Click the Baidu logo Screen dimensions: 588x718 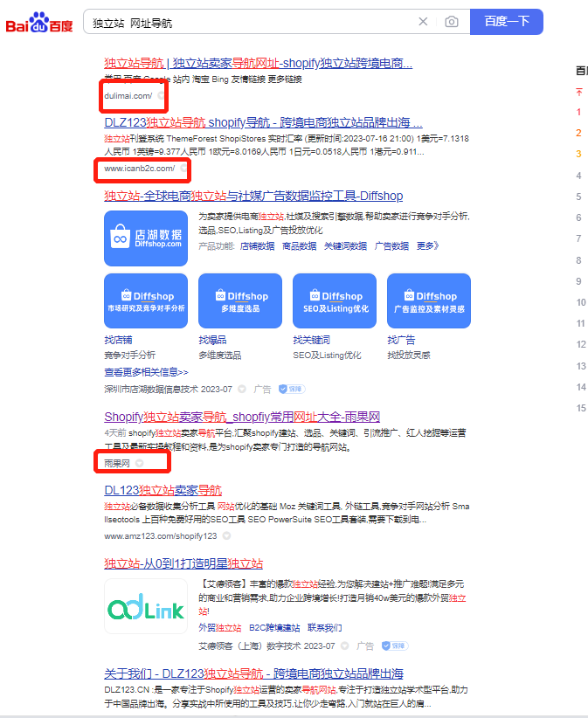click(39, 22)
